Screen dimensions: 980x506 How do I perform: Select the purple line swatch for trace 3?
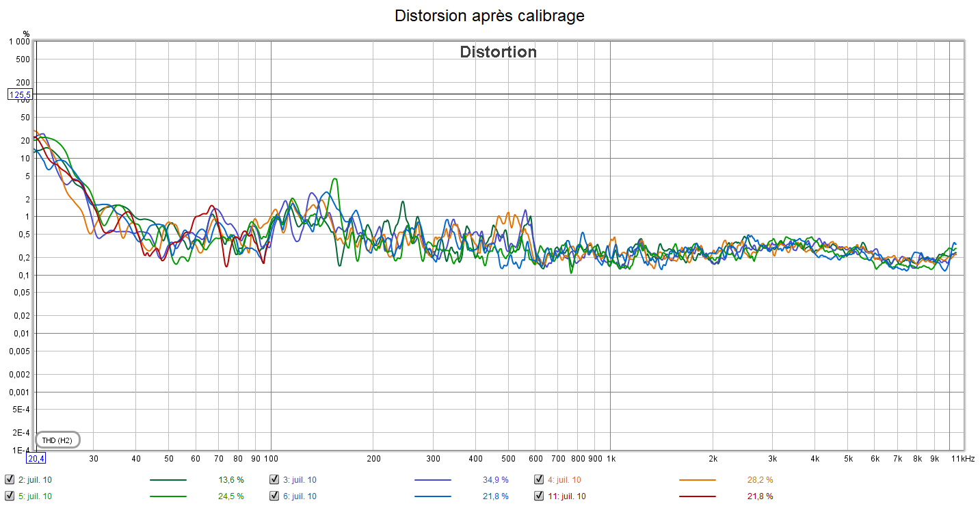432,480
